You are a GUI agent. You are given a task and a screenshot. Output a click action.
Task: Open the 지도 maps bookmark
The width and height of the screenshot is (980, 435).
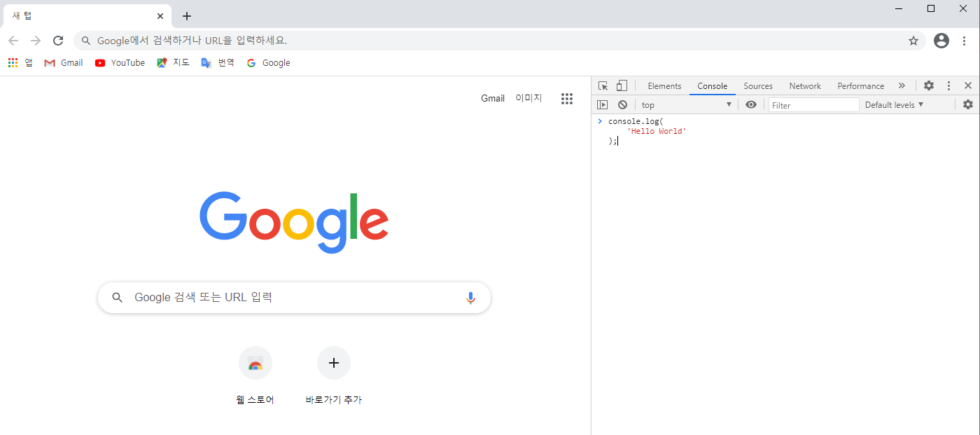point(173,63)
